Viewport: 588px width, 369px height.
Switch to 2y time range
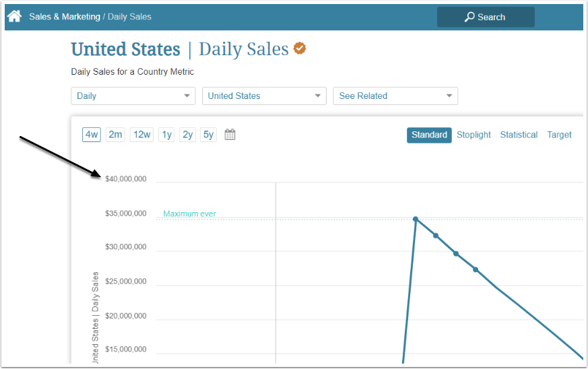(187, 135)
